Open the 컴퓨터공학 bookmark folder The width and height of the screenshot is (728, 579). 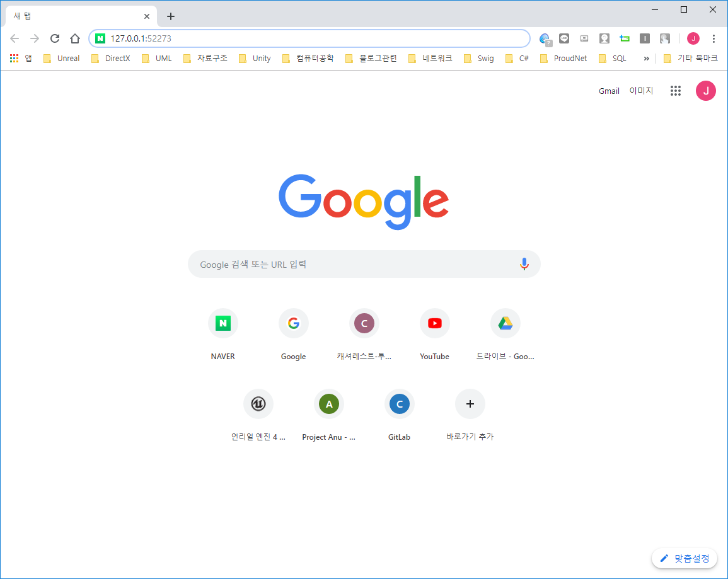click(308, 59)
